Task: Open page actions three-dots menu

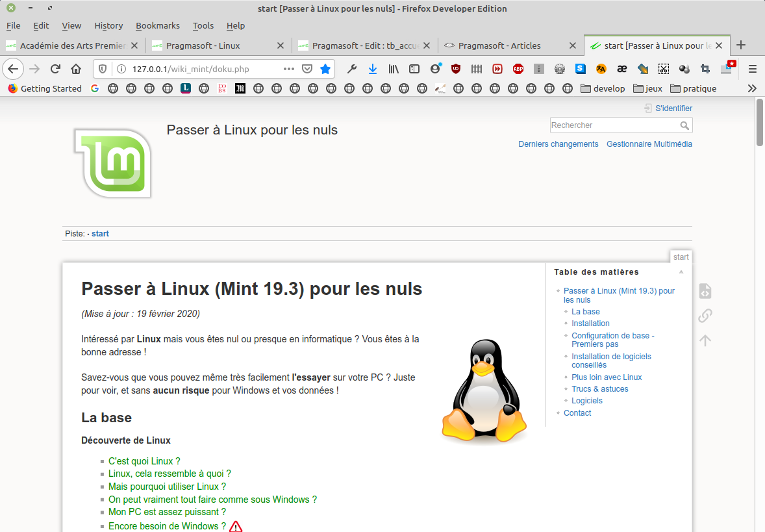Action: pos(289,69)
